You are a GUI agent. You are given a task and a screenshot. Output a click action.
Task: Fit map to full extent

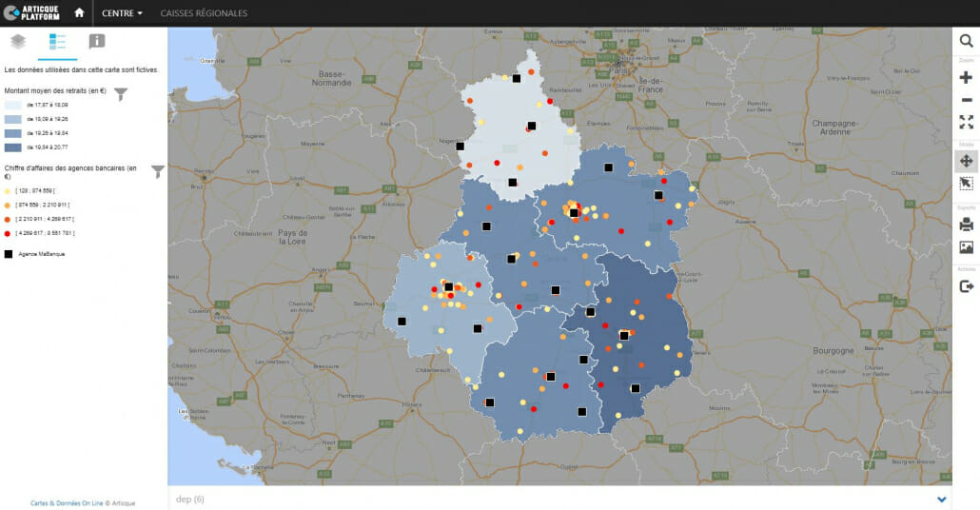[x=967, y=122]
